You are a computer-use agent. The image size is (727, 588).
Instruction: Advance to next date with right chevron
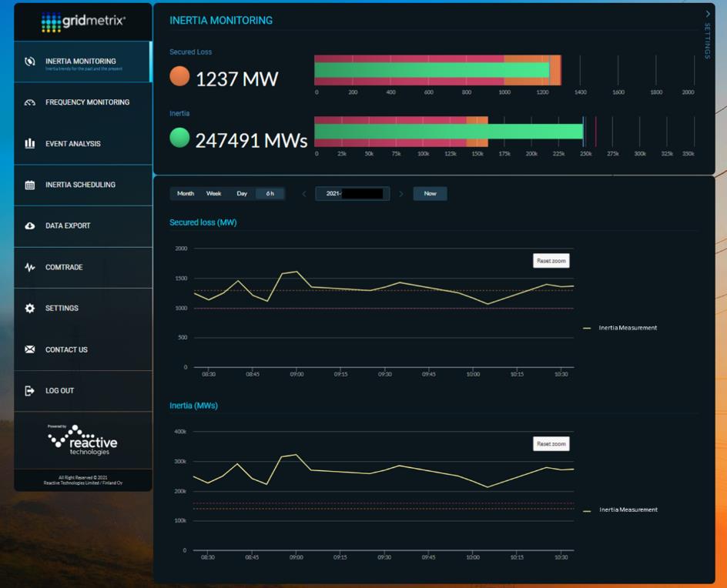click(x=401, y=194)
